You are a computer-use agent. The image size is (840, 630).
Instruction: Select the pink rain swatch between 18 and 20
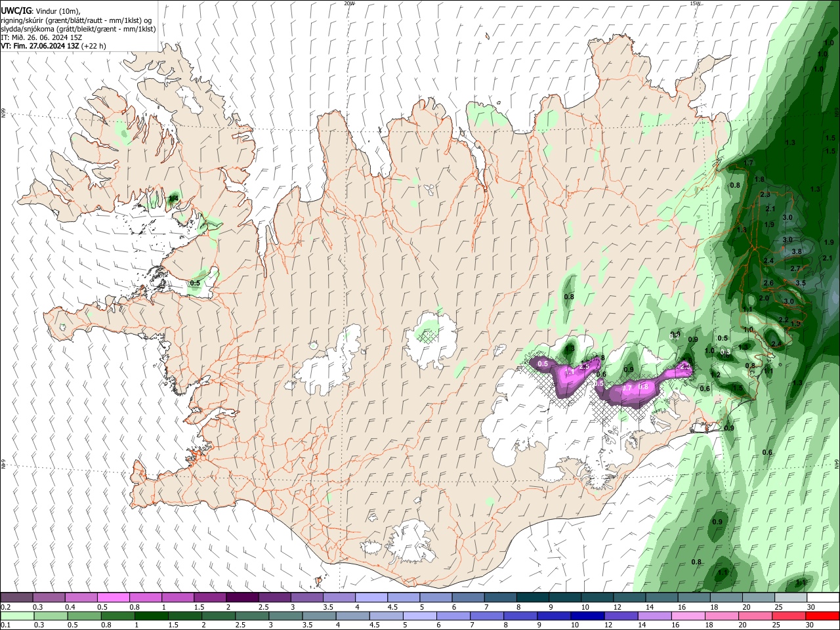721,616
